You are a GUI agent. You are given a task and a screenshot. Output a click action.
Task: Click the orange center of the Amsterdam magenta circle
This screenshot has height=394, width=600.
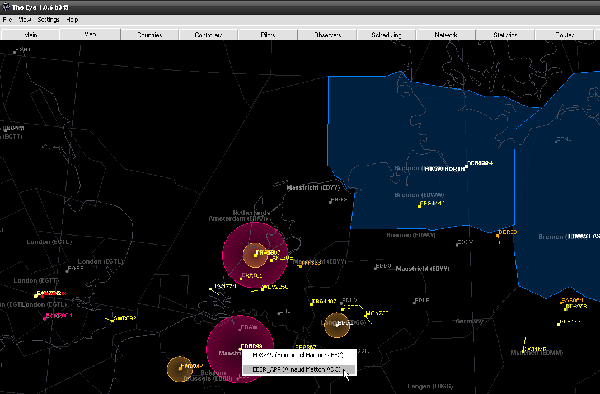click(255, 255)
